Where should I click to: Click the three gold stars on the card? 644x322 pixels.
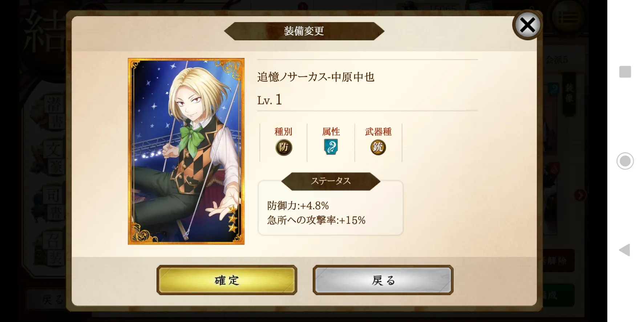pyautogui.click(x=232, y=218)
